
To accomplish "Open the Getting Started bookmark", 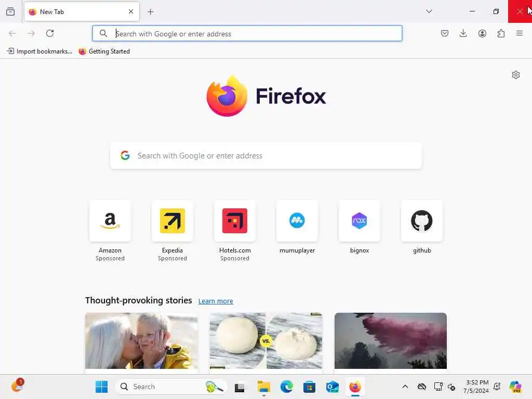I will 104,51.
